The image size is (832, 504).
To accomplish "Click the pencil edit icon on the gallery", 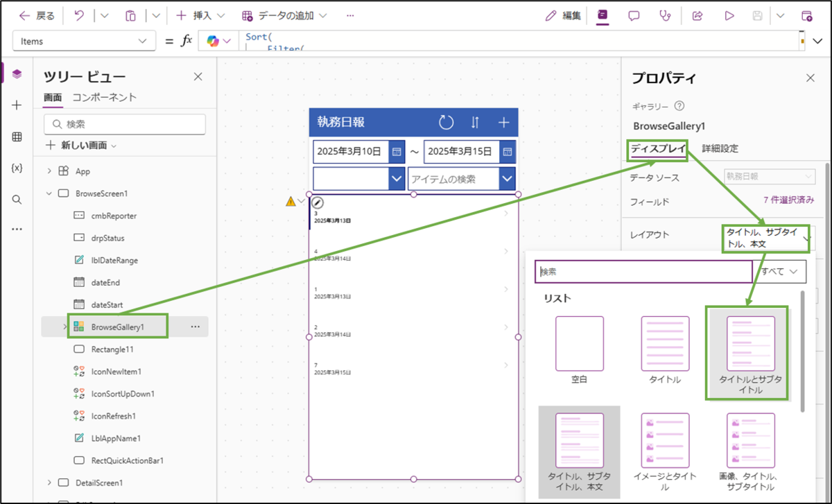I will (x=318, y=202).
